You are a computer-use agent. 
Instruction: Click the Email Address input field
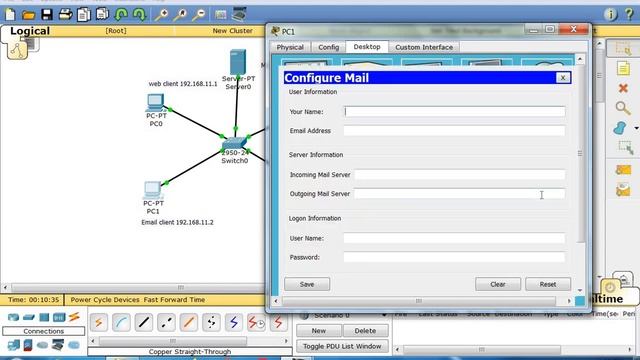(454, 131)
